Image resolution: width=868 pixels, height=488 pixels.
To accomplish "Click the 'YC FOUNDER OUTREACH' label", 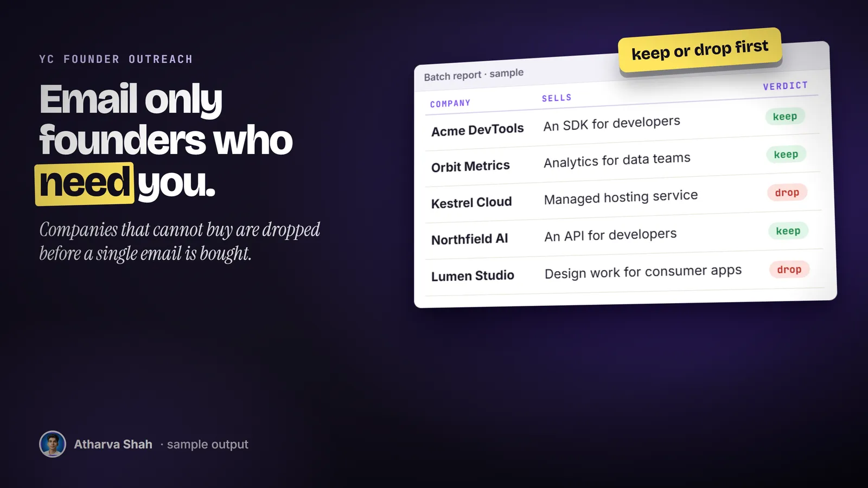I will [116, 59].
